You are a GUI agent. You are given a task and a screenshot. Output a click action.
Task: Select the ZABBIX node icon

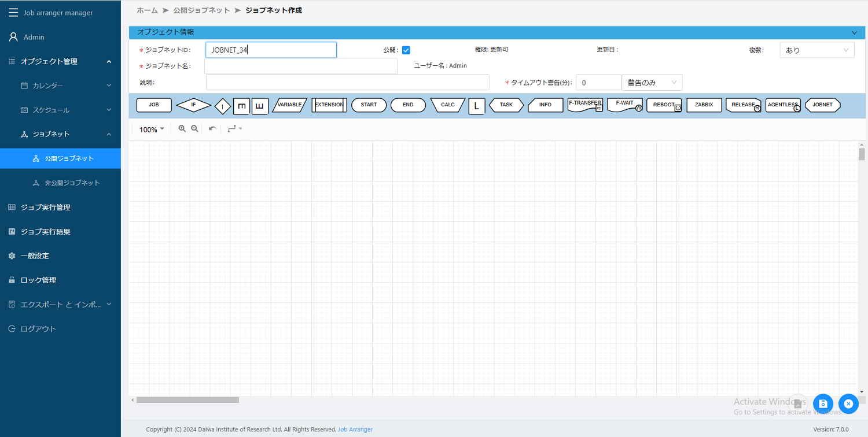tap(703, 105)
